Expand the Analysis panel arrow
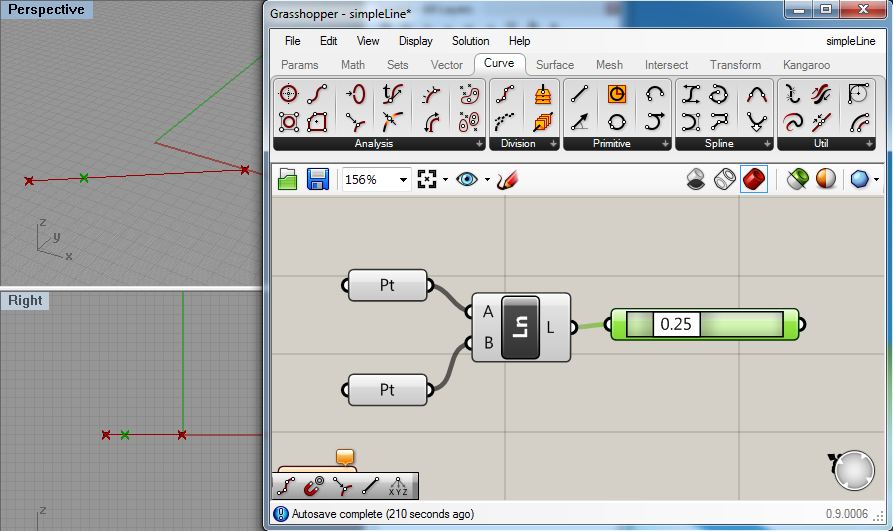Screen dimensions: 893x531 tap(480, 144)
